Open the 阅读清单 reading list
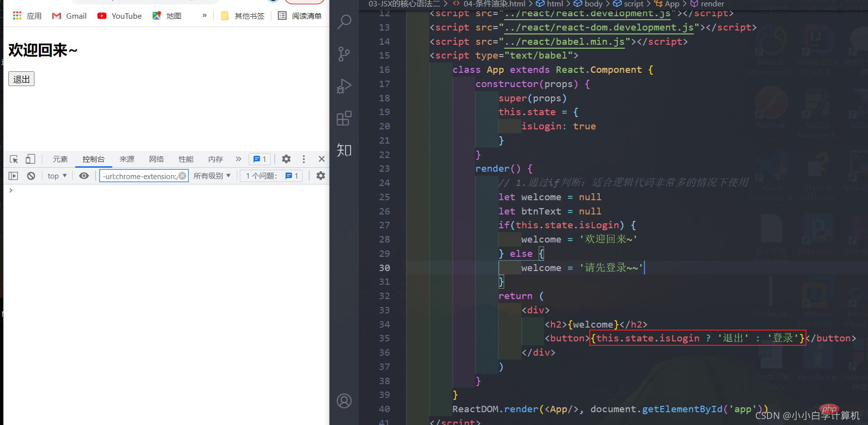 point(300,16)
